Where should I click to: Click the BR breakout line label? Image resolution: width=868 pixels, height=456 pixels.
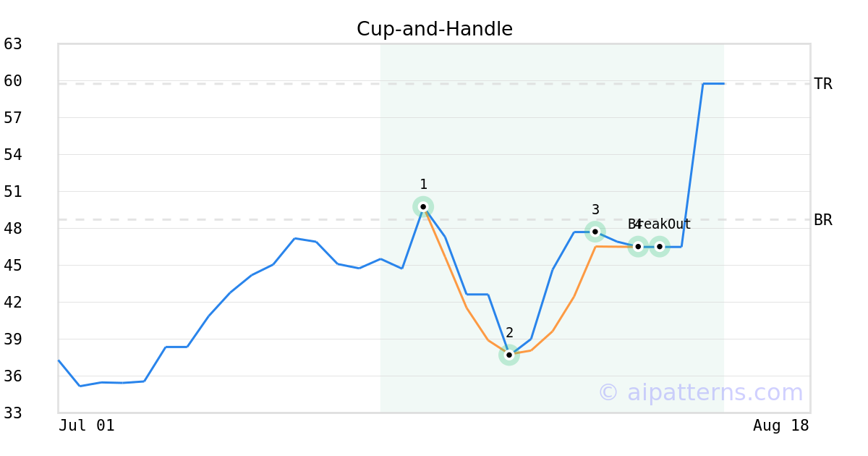point(823,220)
